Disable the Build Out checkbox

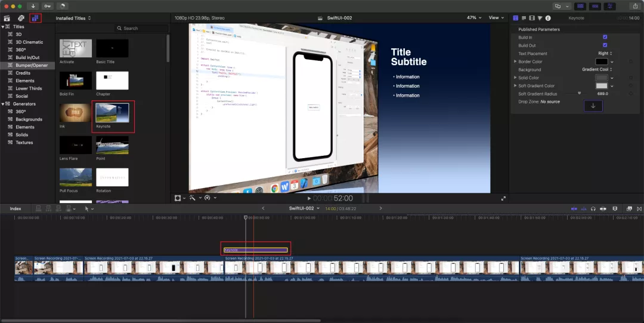[605, 45]
